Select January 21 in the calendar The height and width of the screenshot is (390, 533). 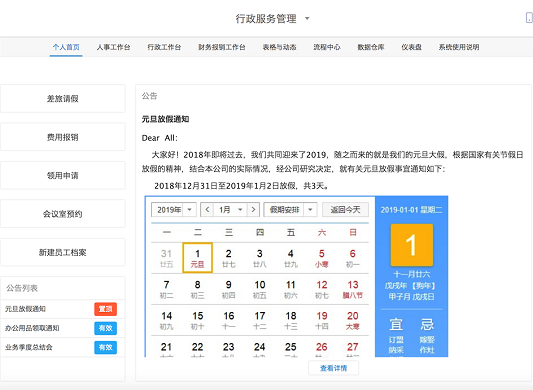(167, 347)
